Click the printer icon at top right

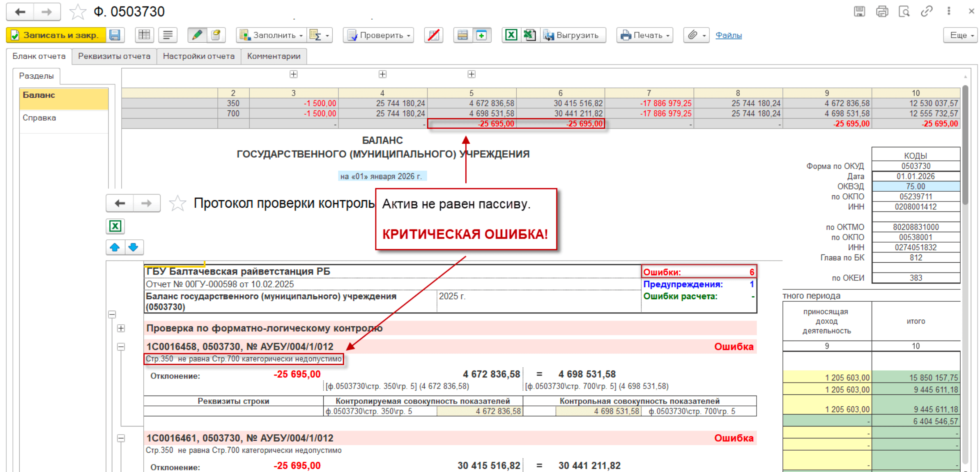tap(882, 11)
